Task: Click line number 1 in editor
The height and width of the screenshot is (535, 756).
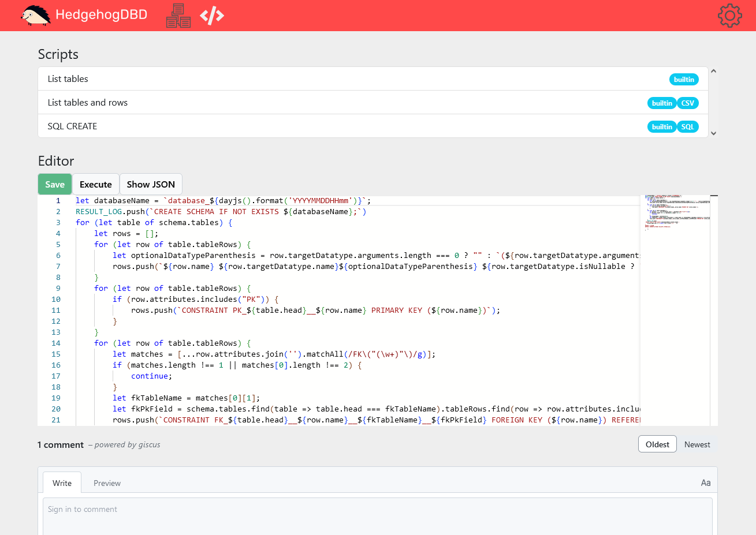Action: (x=58, y=201)
